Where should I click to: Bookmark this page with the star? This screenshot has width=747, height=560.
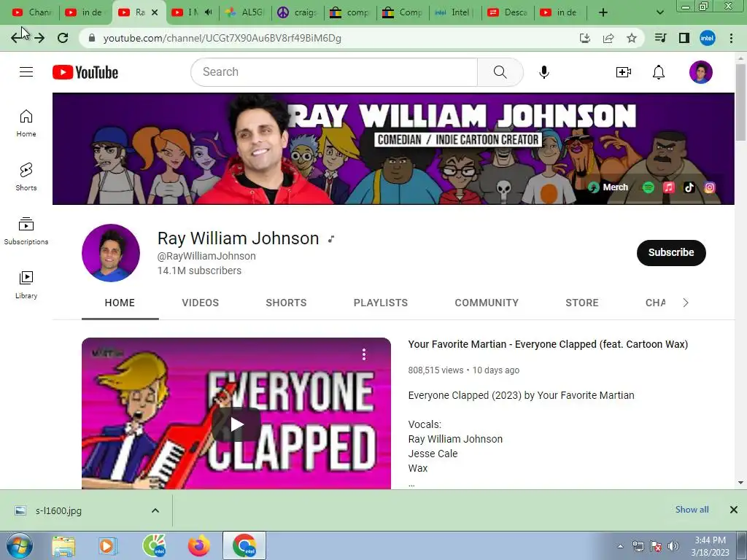pos(631,38)
